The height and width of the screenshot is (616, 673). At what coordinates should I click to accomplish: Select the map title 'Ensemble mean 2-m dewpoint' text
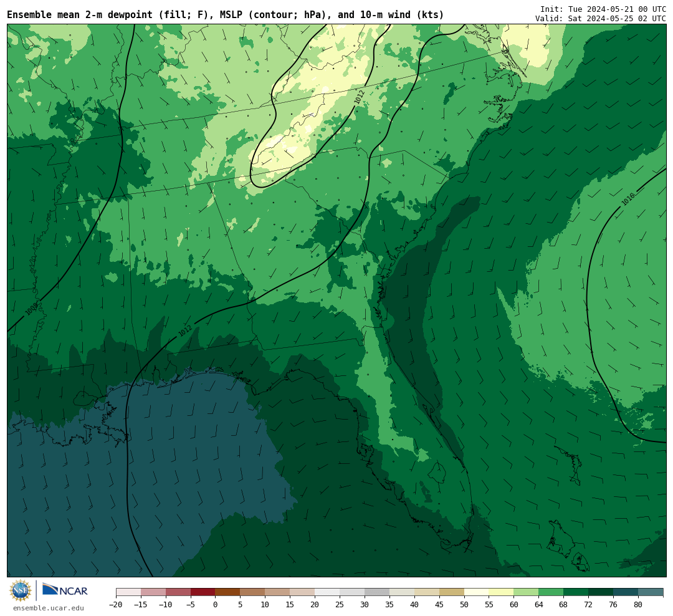tap(80, 15)
